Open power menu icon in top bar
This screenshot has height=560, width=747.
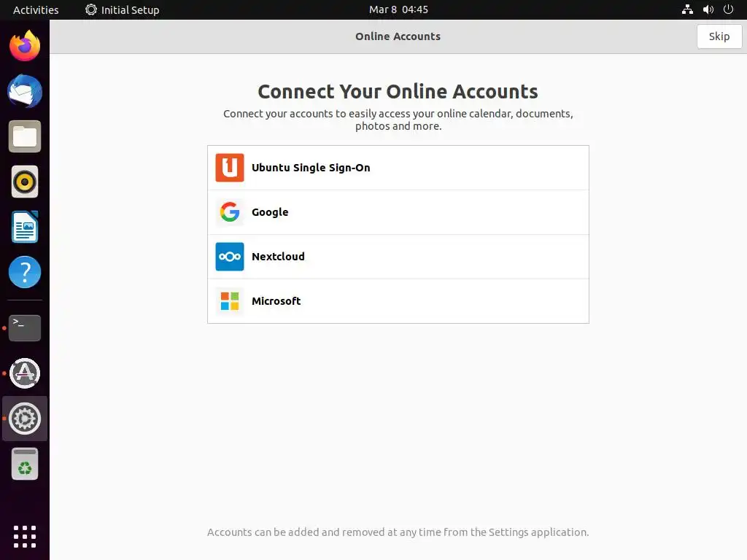[728, 9]
